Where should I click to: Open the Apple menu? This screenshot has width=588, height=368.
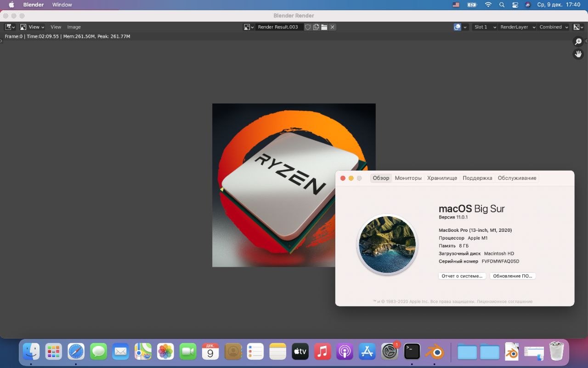[11, 5]
